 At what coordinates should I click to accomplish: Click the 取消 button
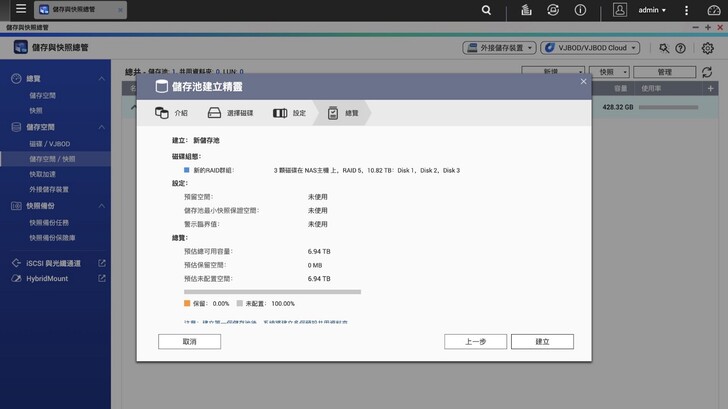pyautogui.click(x=189, y=341)
